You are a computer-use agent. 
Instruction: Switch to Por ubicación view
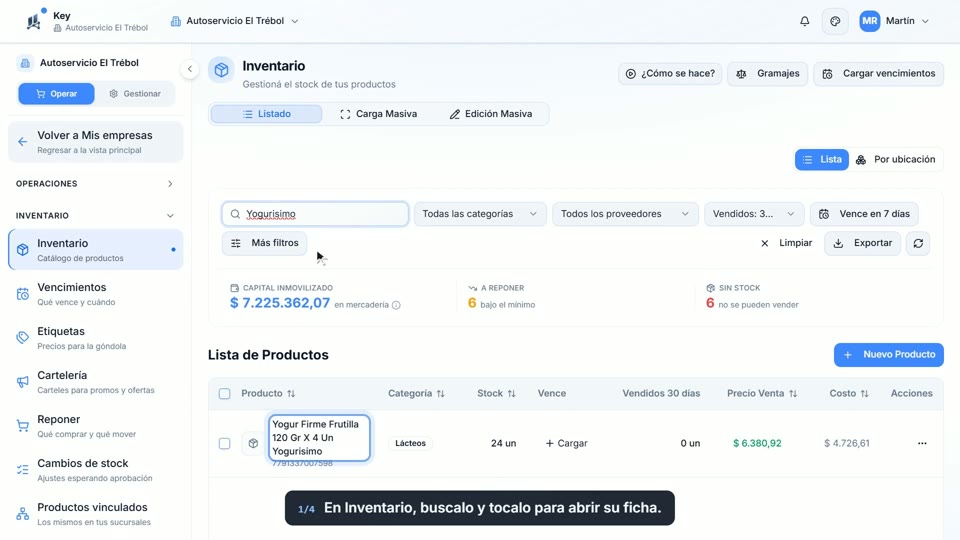(896, 160)
